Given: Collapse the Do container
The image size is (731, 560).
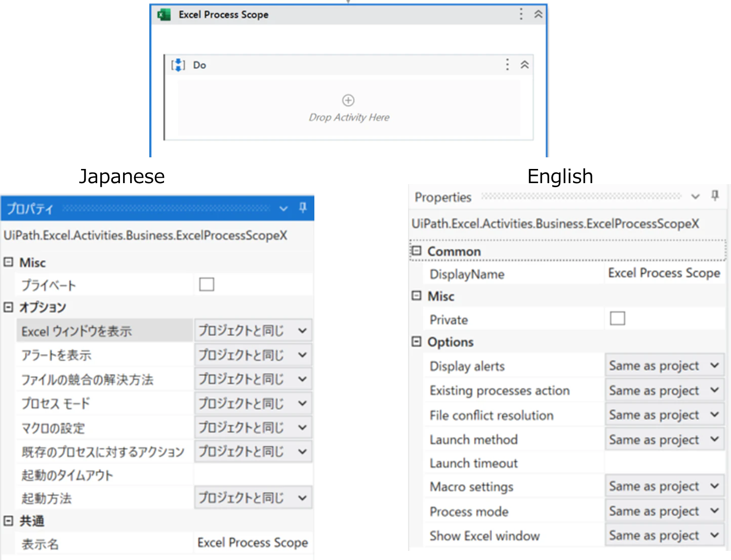Looking at the screenshot, I should click(x=524, y=65).
